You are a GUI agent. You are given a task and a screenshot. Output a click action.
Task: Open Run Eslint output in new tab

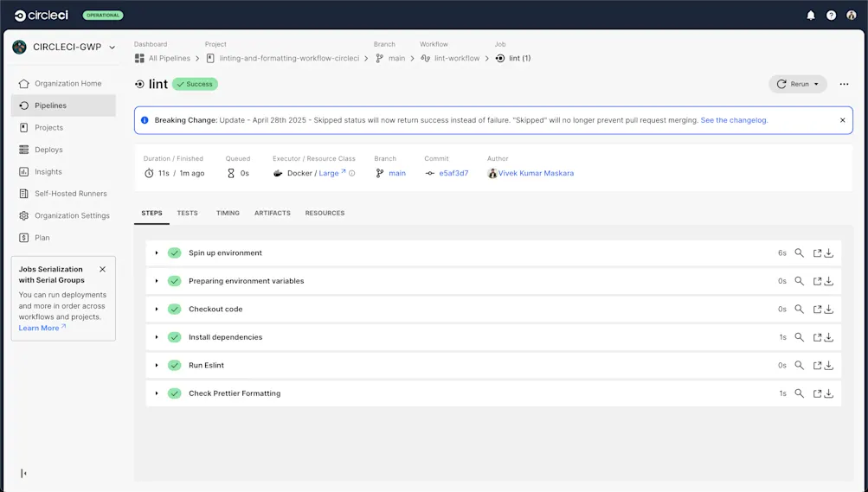(817, 366)
